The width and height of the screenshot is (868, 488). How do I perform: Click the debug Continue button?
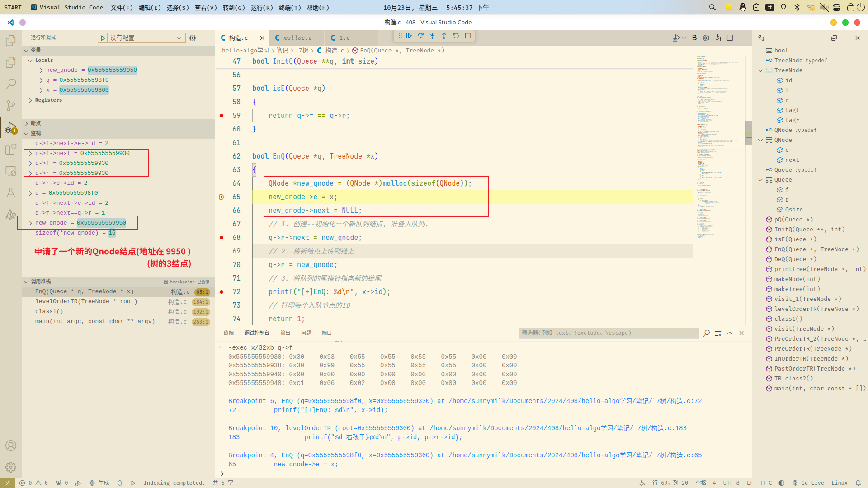pyautogui.click(x=409, y=36)
